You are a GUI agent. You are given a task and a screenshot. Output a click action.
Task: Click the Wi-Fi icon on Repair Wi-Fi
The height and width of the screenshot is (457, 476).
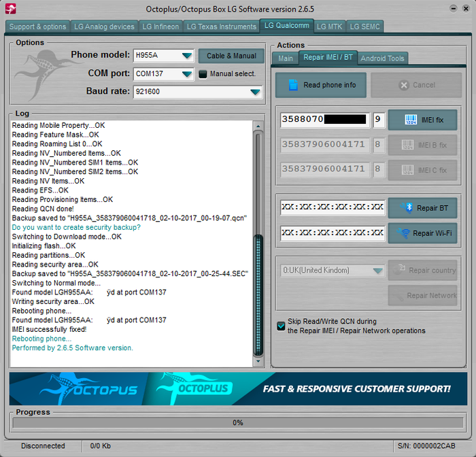coord(404,233)
